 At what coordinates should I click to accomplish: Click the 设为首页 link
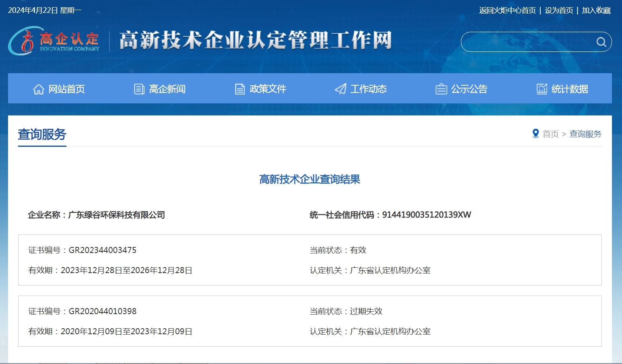pos(559,10)
